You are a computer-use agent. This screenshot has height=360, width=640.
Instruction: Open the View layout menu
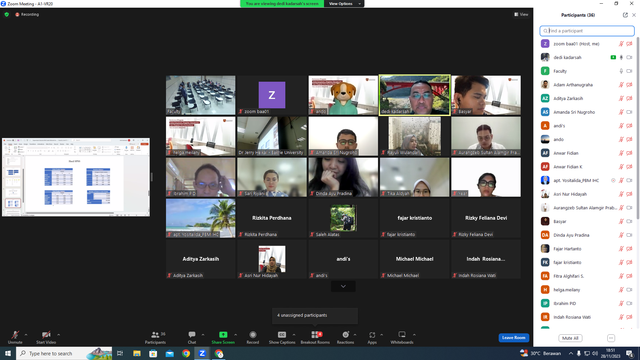click(x=521, y=14)
